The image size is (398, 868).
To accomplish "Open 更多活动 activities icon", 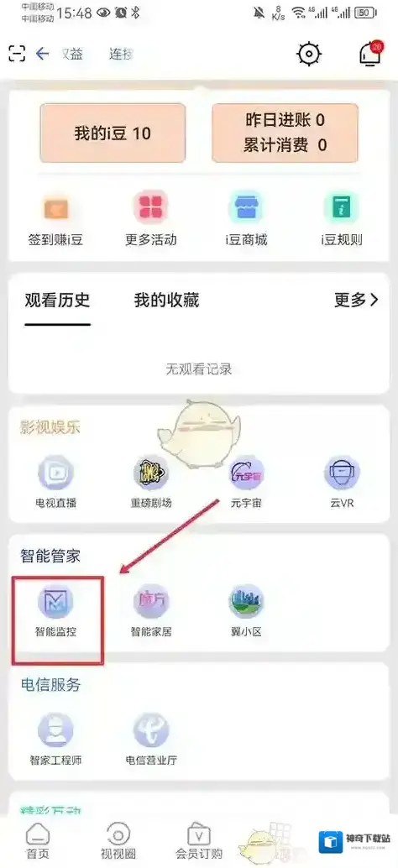I will (150, 207).
